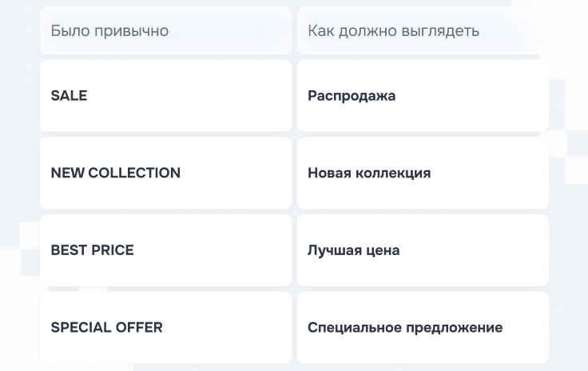Click the word 'выглядеть' in the header
The width and height of the screenshot is (588, 371).
442,31
